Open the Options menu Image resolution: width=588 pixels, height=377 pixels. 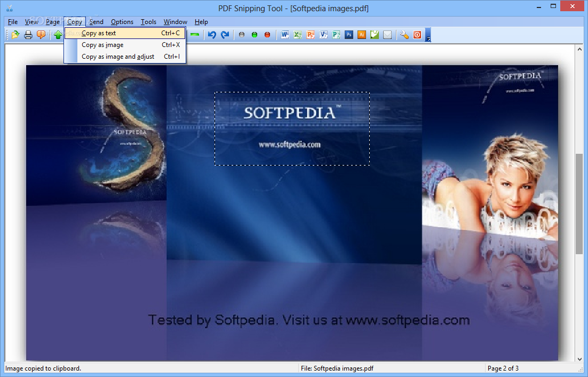pos(122,22)
